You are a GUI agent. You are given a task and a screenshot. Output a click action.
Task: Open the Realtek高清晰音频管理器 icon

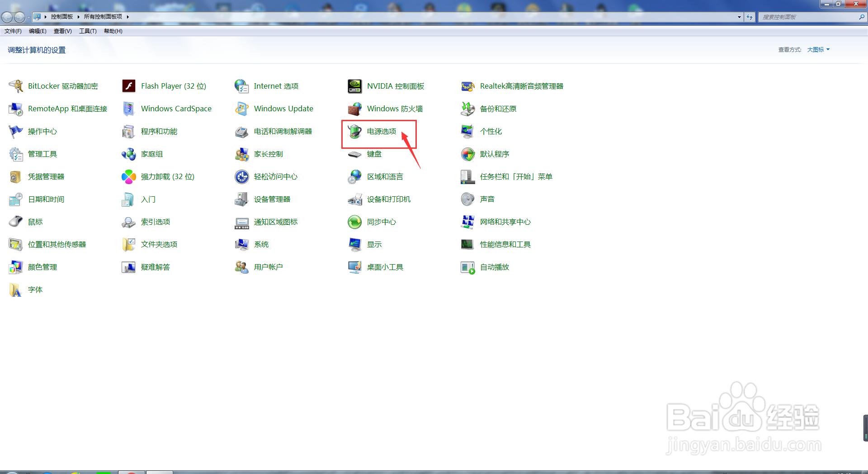point(468,86)
